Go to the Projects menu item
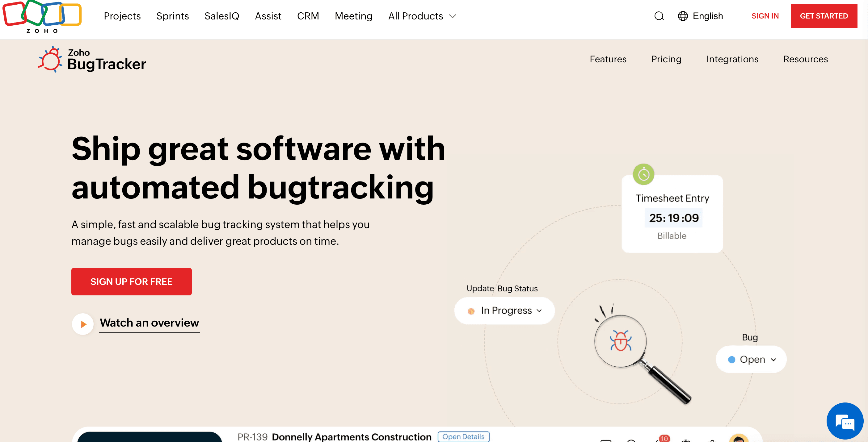 [x=122, y=16]
